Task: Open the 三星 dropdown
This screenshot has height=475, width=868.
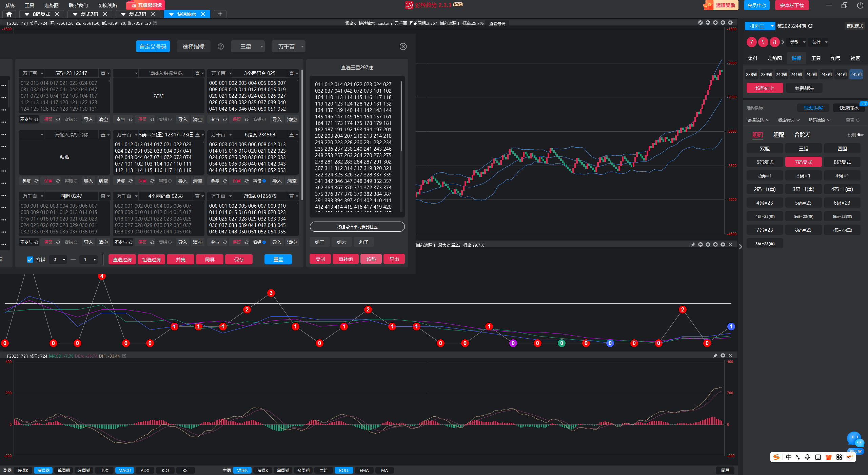Action: (x=248, y=46)
